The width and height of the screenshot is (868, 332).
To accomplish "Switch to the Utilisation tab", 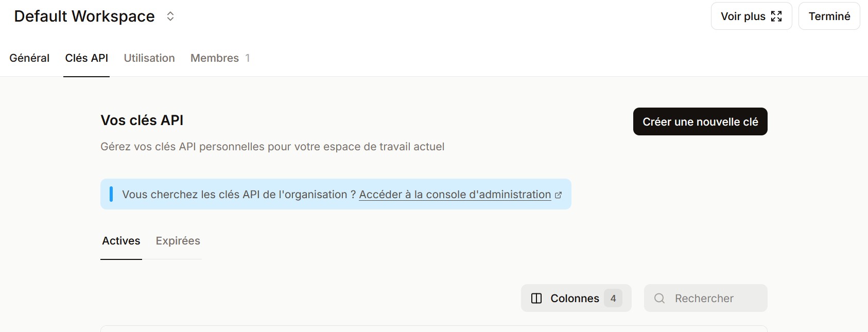I will (149, 58).
